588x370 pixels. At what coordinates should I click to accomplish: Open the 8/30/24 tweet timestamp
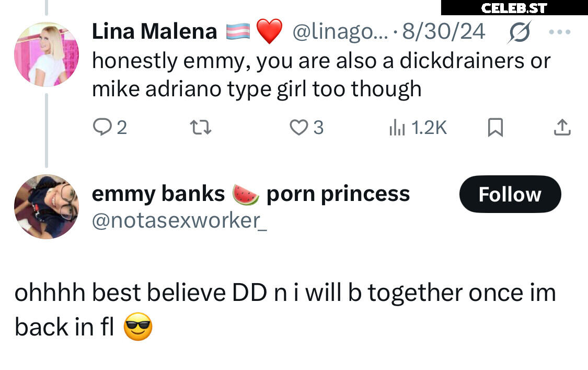click(444, 31)
